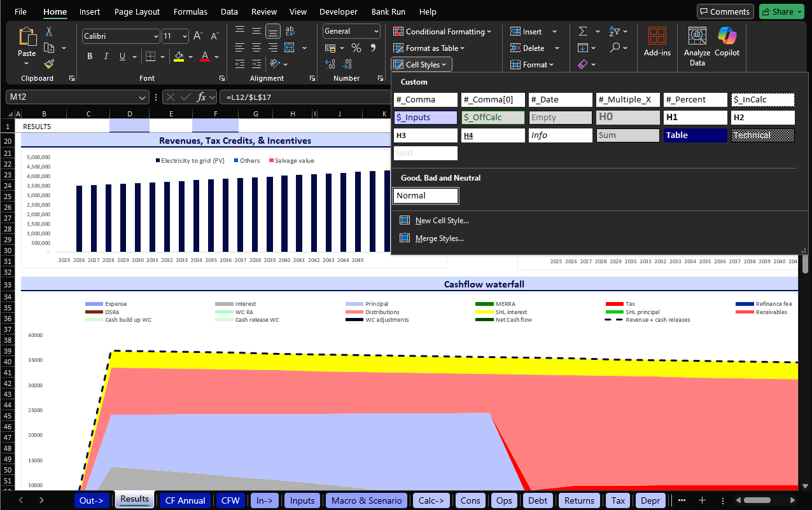Apply the dark blue Table cell style

(x=695, y=135)
